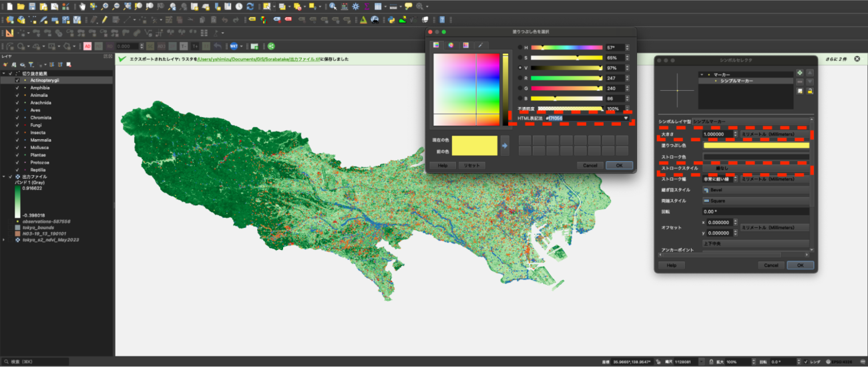Click OK in the fill color dialog
Viewport: 868px width, 367px height.
[619, 165]
